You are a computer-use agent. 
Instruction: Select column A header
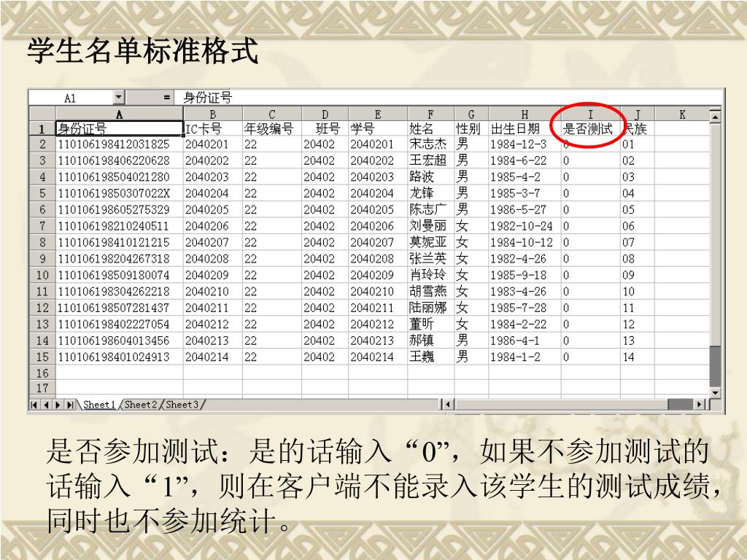click(120, 114)
